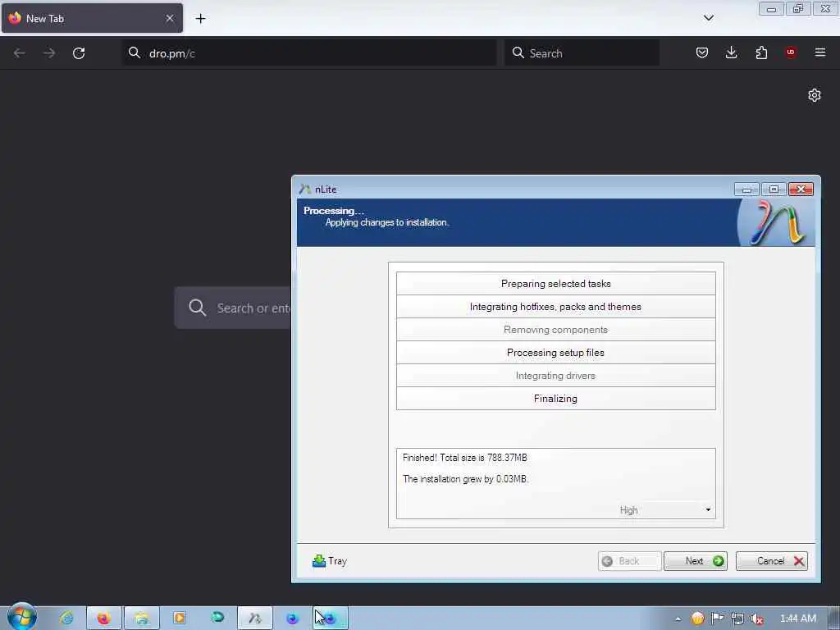
Task: Select the 'Removing components' row
Action: [x=555, y=330]
